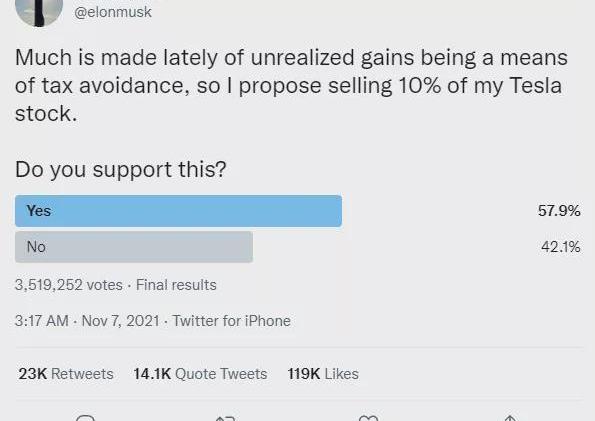The height and width of the screenshot is (421, 595).
Task: Open the 14.1K Quote Tweets list
Action: tap(200, 374)
